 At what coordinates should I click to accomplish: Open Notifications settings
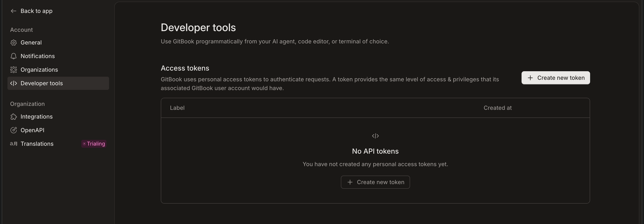[x=58, y=56]
